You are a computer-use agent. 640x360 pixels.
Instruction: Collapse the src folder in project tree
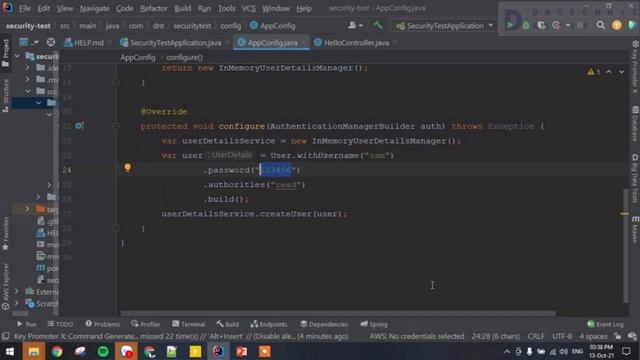pyautogui.click(x=28, y=91)
